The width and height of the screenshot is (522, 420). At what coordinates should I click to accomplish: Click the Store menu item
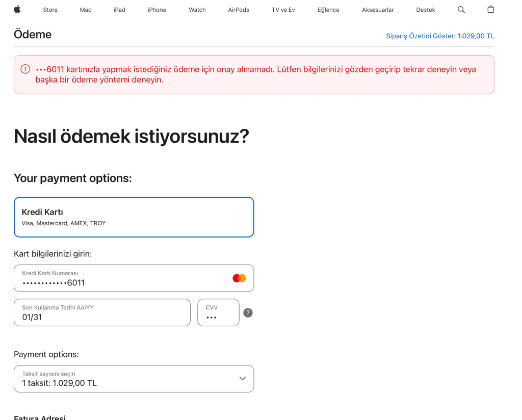click(50, 9)
